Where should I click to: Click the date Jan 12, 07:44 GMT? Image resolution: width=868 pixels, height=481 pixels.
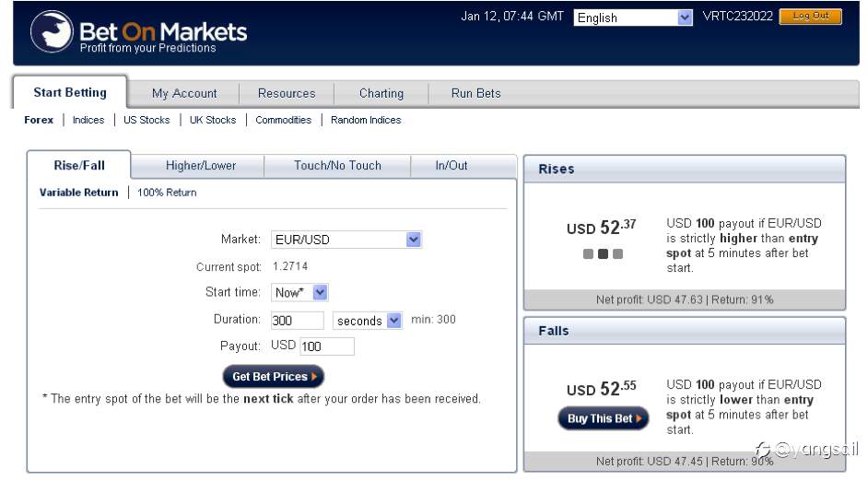tap(512, 16)
